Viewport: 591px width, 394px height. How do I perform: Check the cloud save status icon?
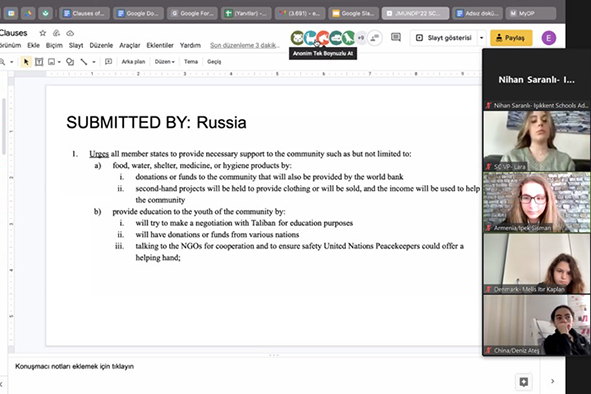(x=70, y=33)
